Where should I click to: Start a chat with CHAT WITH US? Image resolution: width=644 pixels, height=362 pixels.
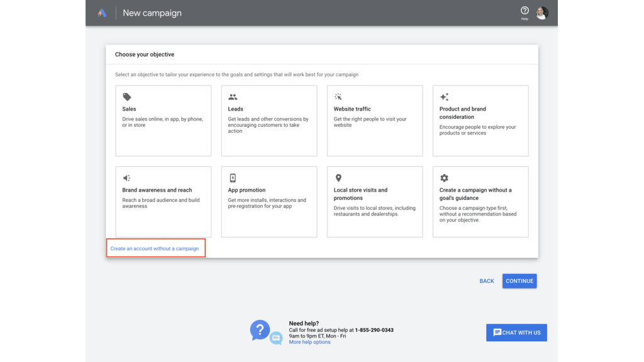[x=517, y=332]
